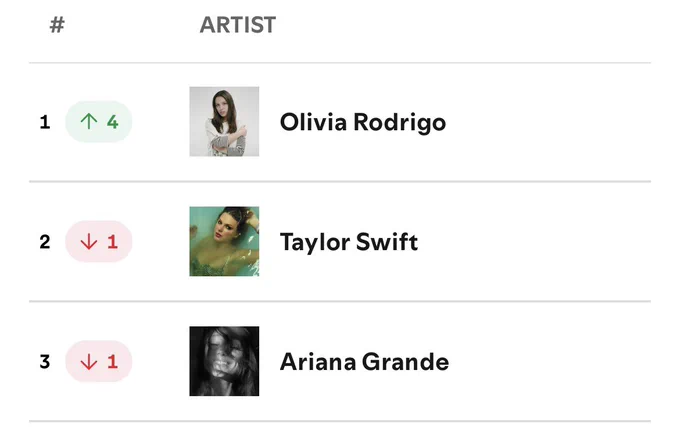Select the red number 1 in Ariana Grande's badge
This screenshot has height=427, width=680.
(113, 361)
